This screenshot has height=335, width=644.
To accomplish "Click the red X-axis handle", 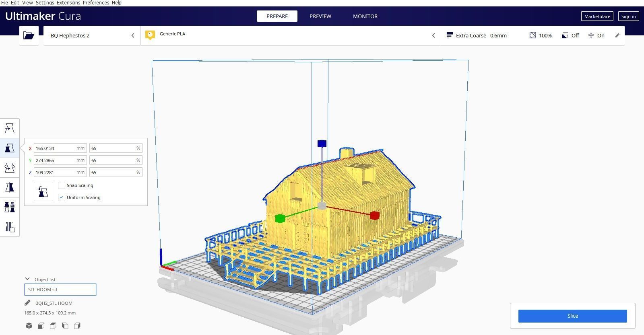I will coord(374,216).
